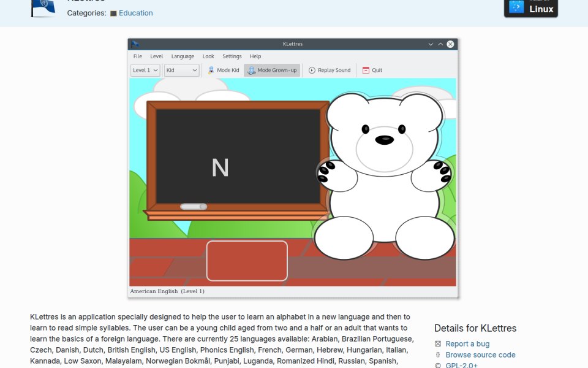Click the letter input box on bricks
588x368 pixels.
247,261
